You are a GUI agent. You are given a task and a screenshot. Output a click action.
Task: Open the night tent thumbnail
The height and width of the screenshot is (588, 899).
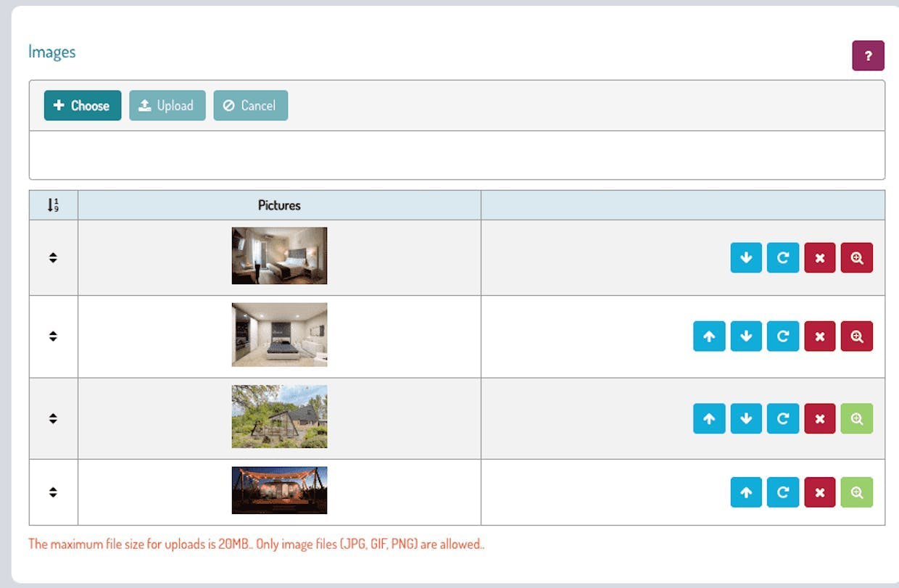279,490
